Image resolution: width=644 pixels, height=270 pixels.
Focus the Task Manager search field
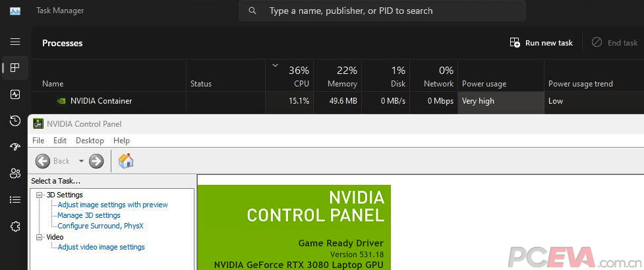tap(382, 11)
